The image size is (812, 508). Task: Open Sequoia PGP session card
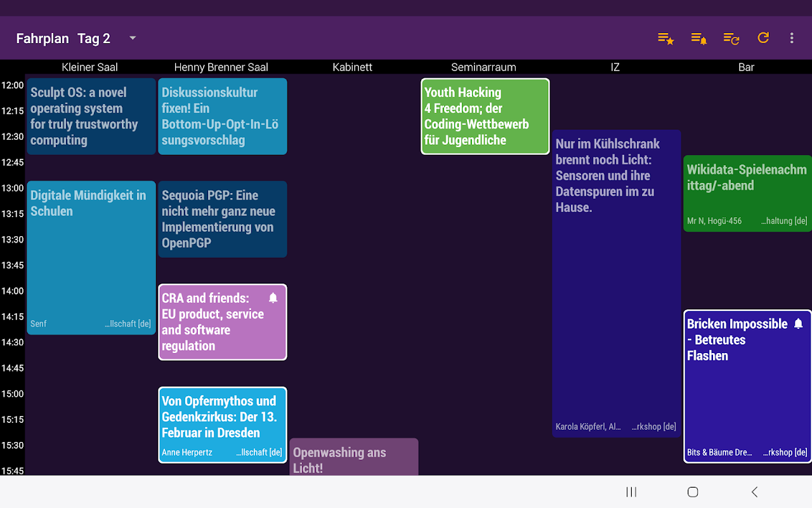(223, 219)
